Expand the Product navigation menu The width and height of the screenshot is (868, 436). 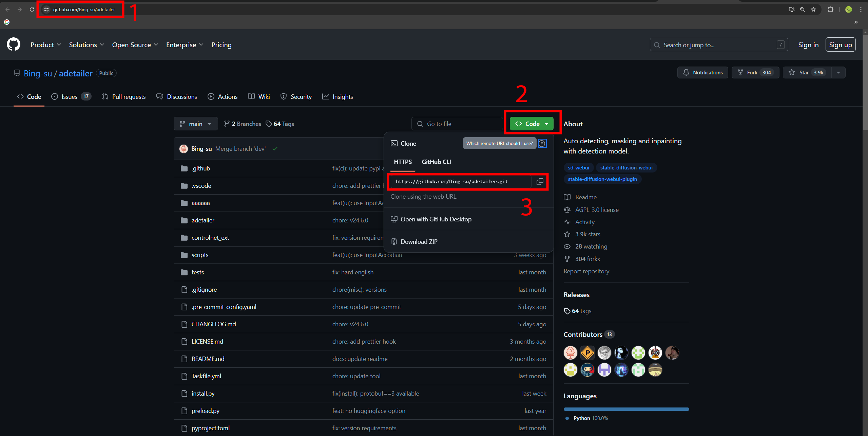46,45
